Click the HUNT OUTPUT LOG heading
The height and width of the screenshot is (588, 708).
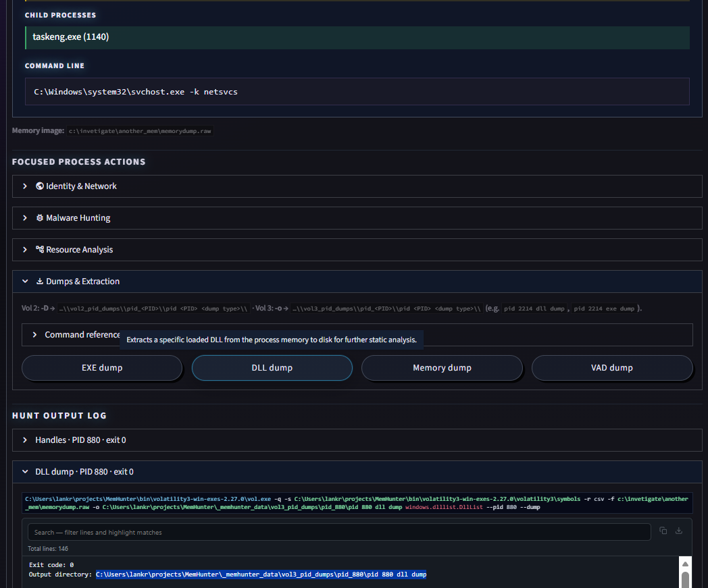click(59, 416)
